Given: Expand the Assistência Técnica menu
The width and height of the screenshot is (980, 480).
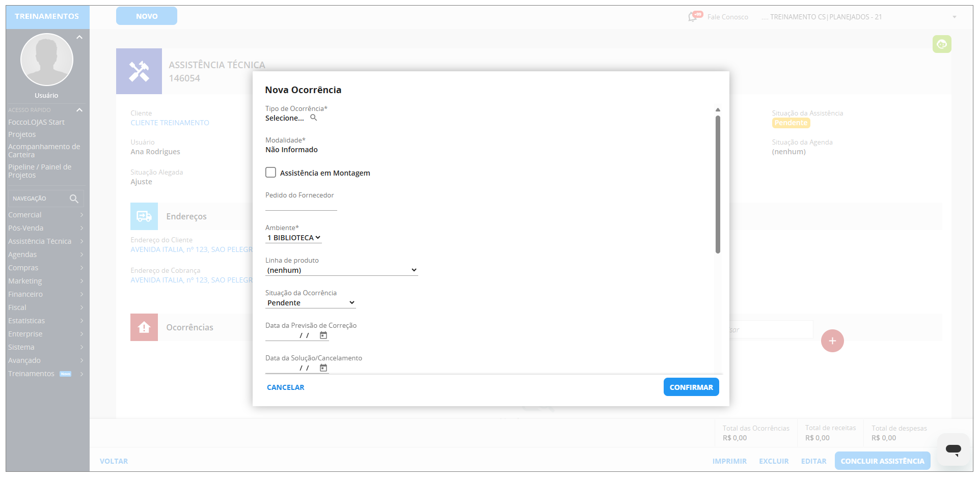Looking at the screenshot, I should pos(45,241).
